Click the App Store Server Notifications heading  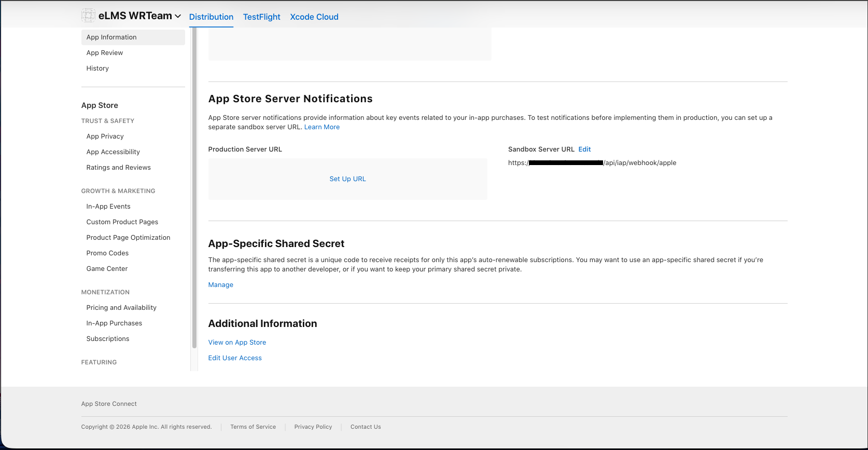point(290,99)
